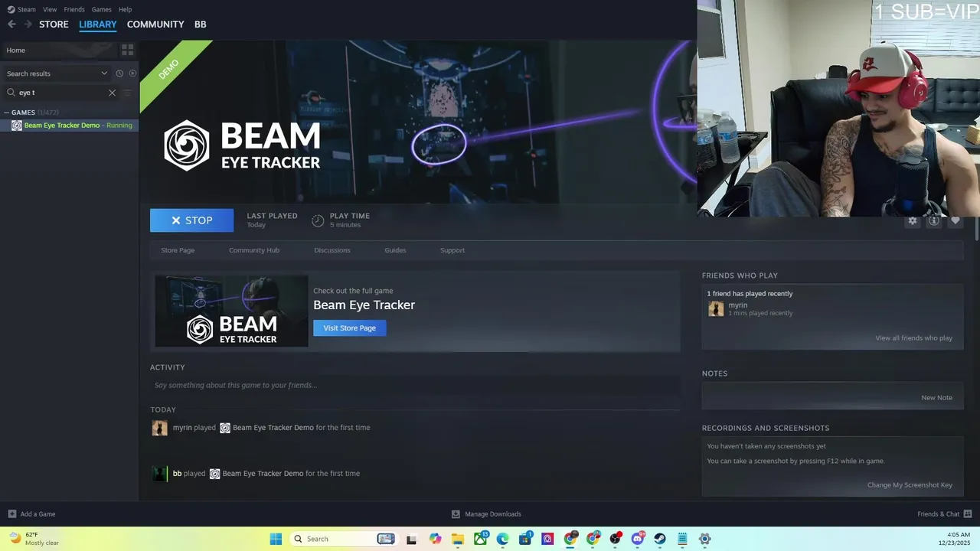Open the Friends menu
Screen dimensions: 980x551
tap(74, 9)
